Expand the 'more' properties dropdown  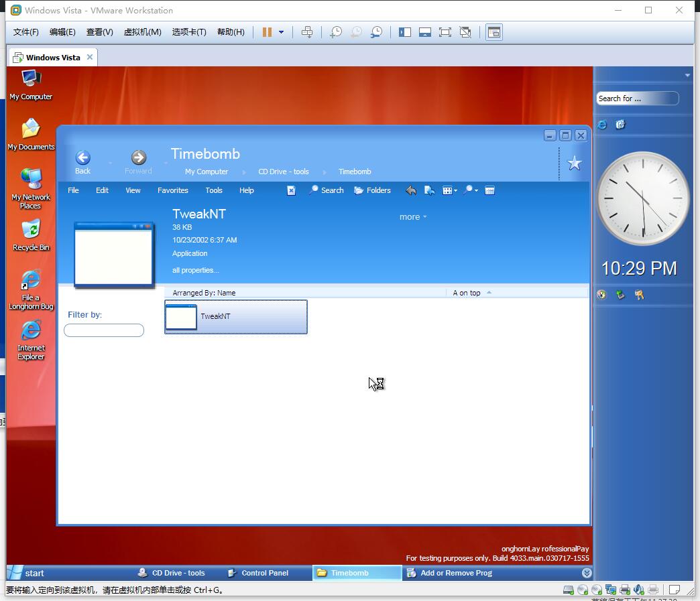coord(413,217)
